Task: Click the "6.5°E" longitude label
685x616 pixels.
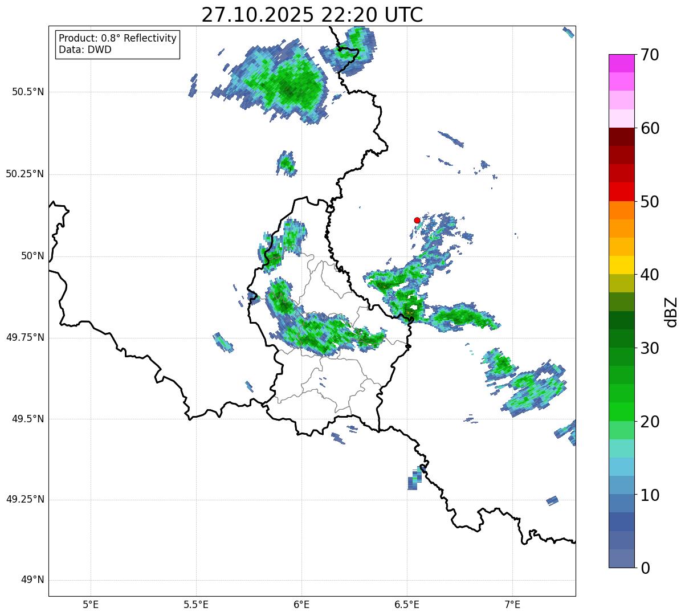Action: pos(407,604)
